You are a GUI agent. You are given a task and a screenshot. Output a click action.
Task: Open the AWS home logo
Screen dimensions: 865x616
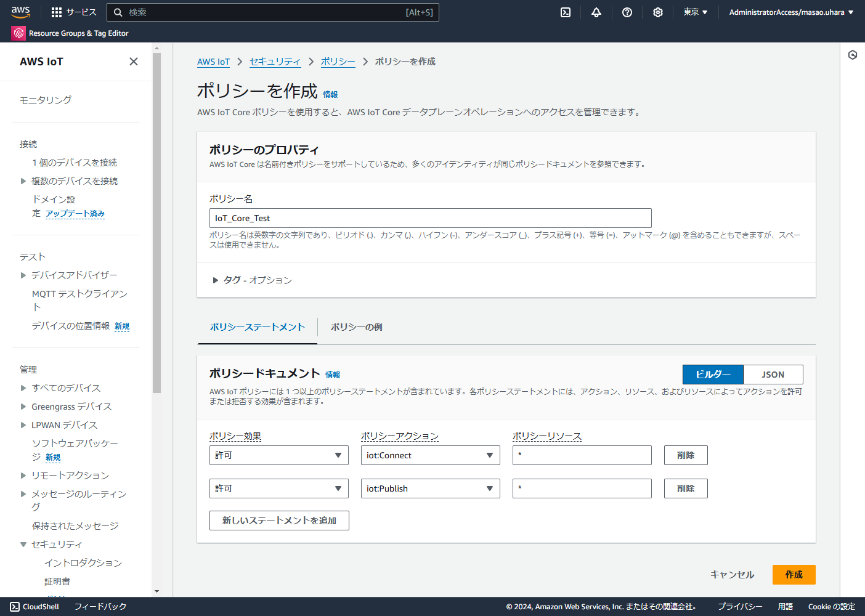[20, 12]
